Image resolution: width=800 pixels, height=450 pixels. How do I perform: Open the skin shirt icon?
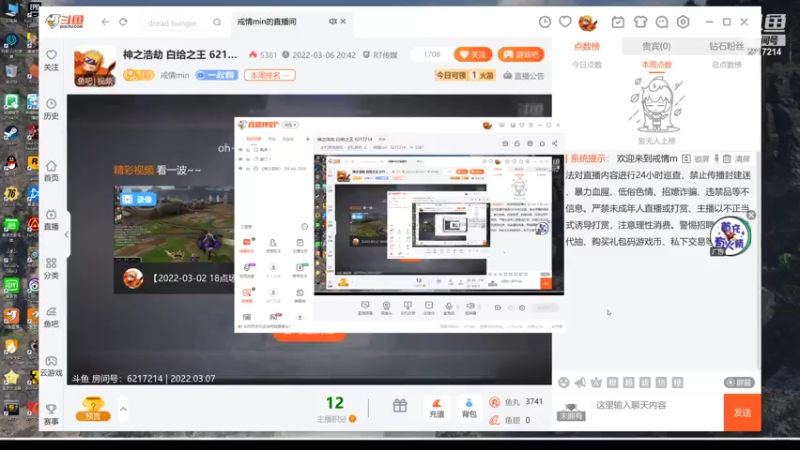point(640,22)
